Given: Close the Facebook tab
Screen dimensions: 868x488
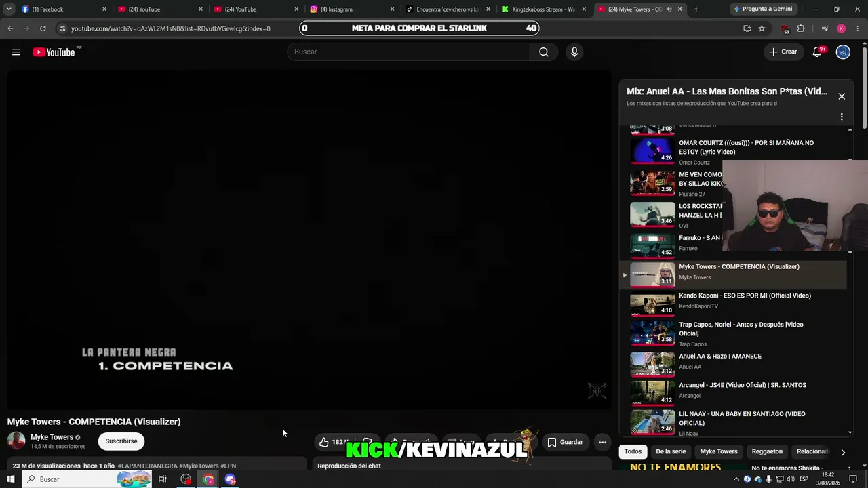Looking at the screenshot, I should pyautogui.click(x=104, y=9).
